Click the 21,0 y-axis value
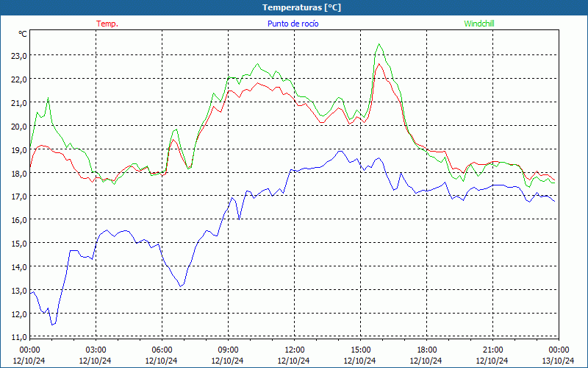The width and height of the screenshot is (588, 368). (x=19, y=102)
